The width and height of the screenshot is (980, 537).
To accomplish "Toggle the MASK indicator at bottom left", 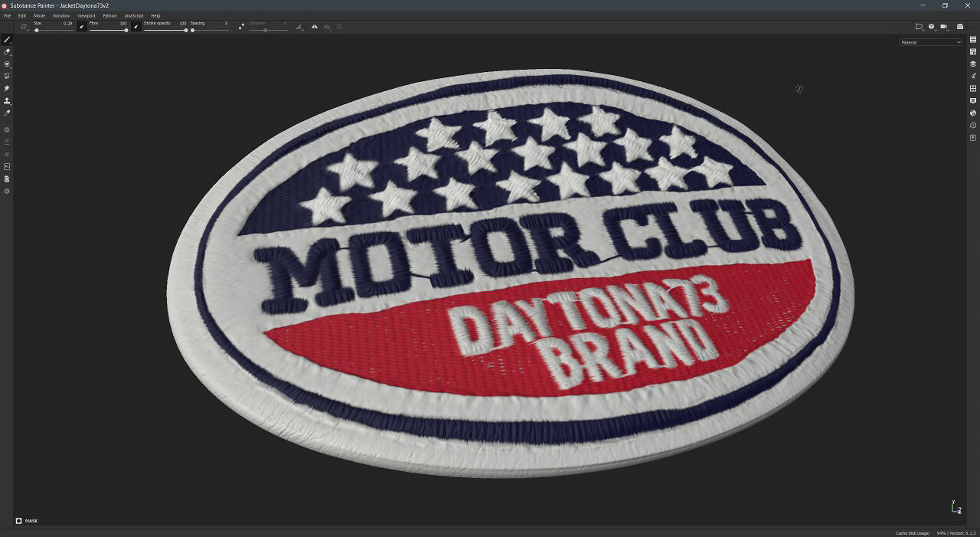I will coord(26,521).
